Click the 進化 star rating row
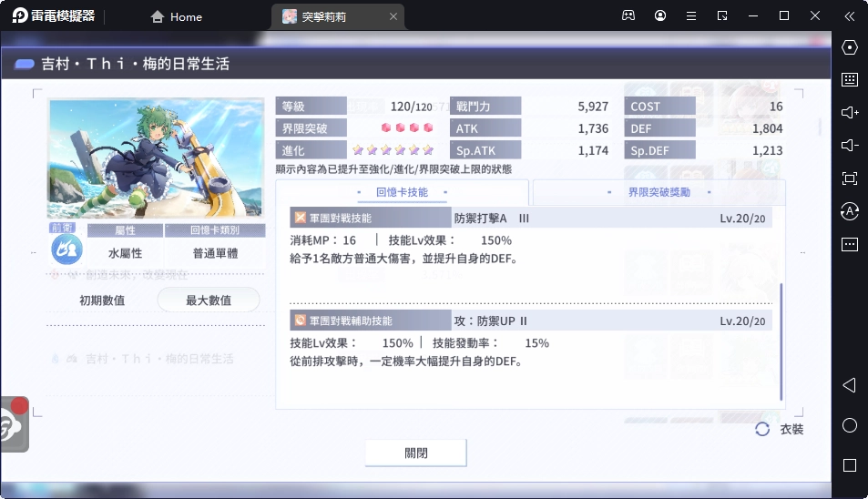868x499 pixels. coord(393,150)
